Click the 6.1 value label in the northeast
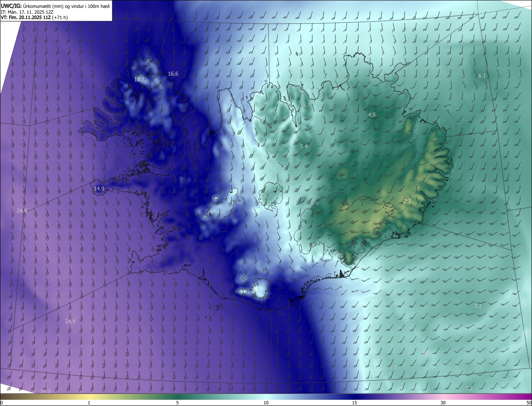 point(482,76)
